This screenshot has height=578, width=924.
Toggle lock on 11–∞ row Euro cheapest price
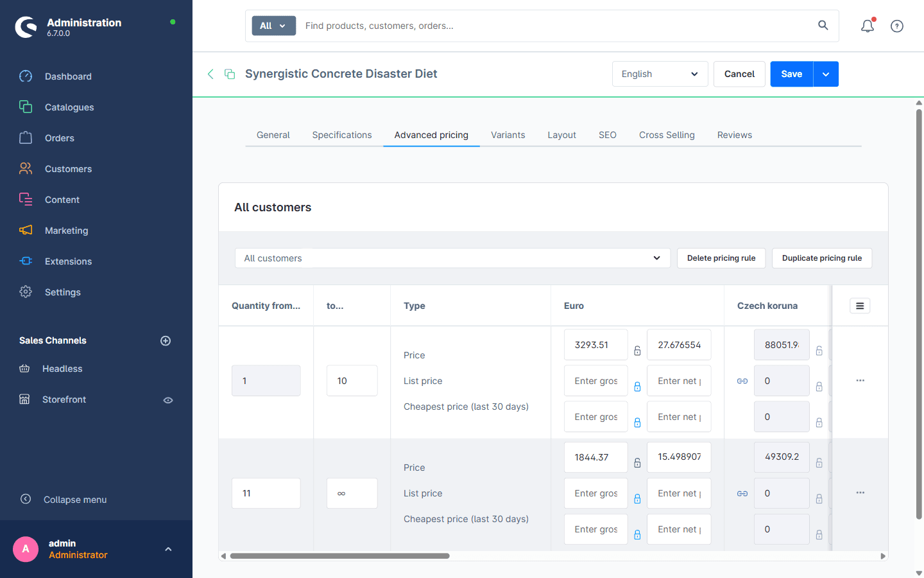pos(637,535)
